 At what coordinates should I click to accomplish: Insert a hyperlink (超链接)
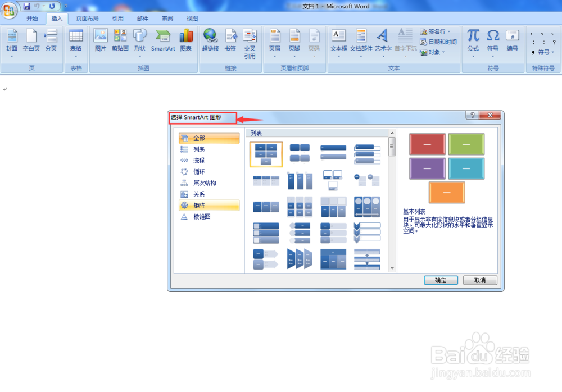click(210, 40)
